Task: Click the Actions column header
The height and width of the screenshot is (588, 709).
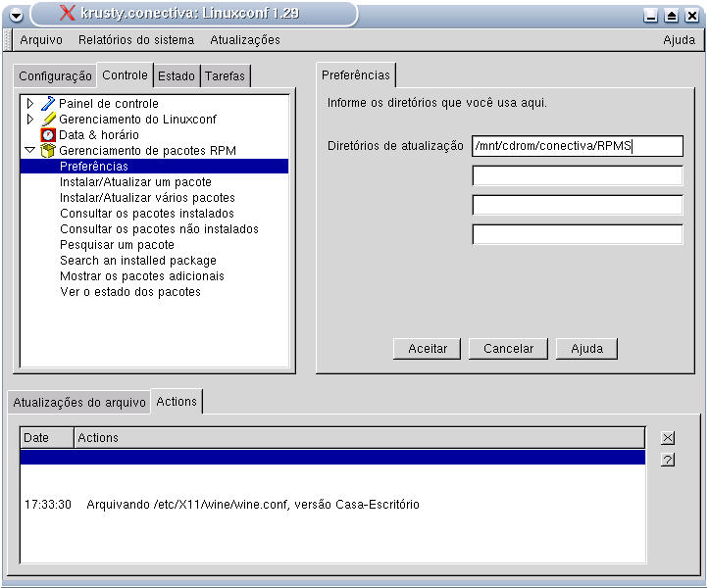Action: [x=360, y=438]
